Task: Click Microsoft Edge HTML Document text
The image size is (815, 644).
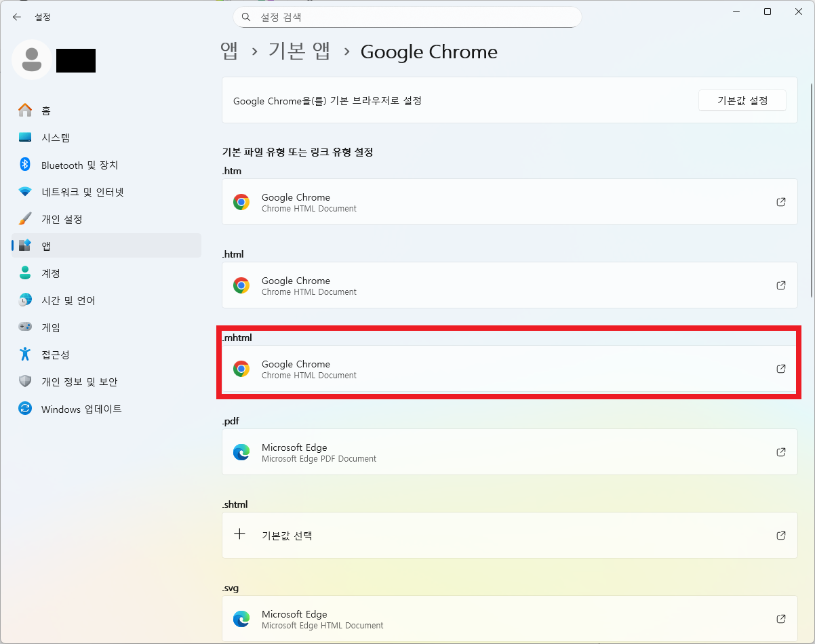Action: click(322, 626)
